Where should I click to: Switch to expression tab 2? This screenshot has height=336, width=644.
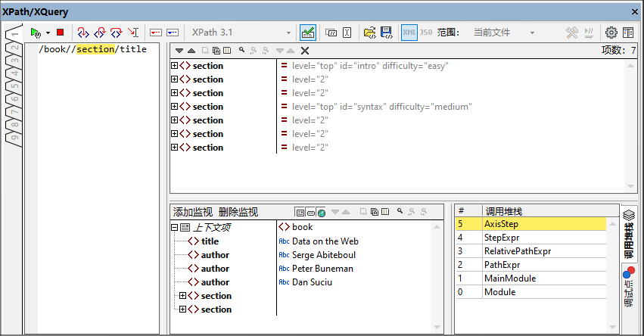point(14,47)
